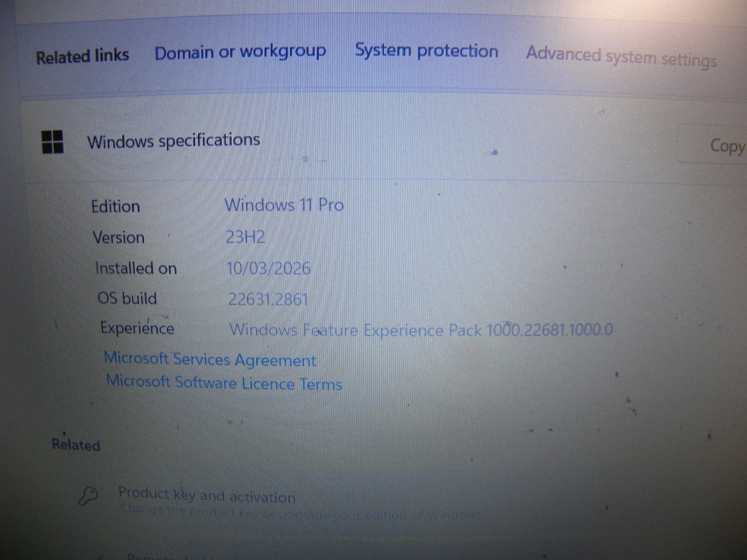Viewport: 747px width, 560px height.
Task: Select the Windows Feature Experience Pack value
Action: pyautogui.click(x=421, y=329)
